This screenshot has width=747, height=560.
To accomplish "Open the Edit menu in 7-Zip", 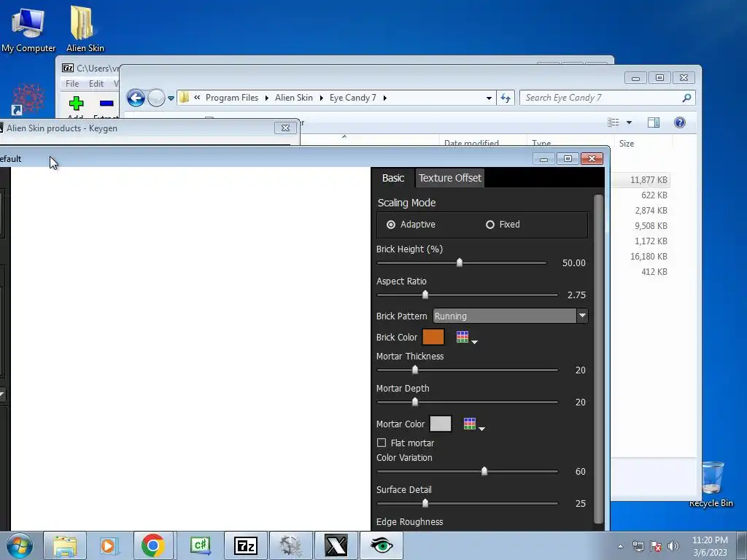I will click(x=96, y=84).
